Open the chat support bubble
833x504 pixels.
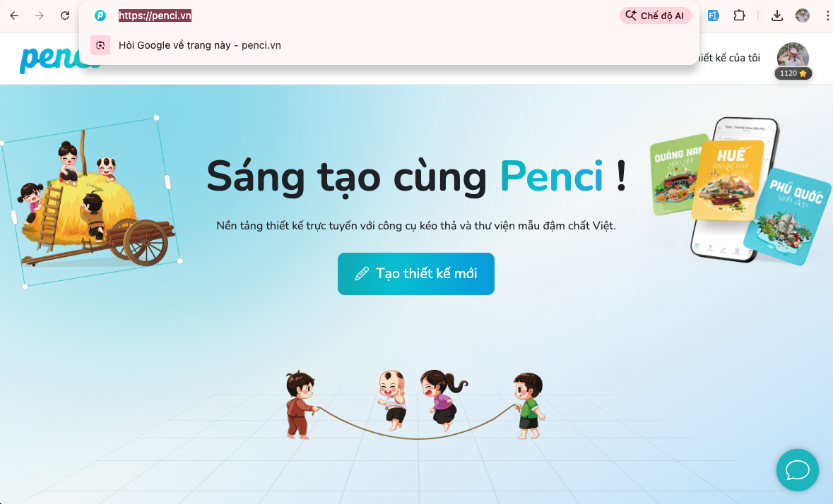click(x=798, y=470)
